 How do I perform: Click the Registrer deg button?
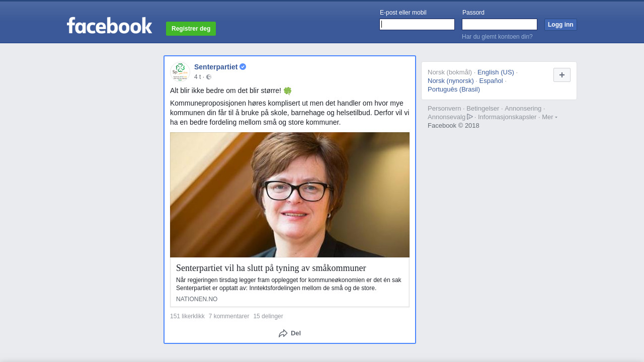[x=191, y=29]
